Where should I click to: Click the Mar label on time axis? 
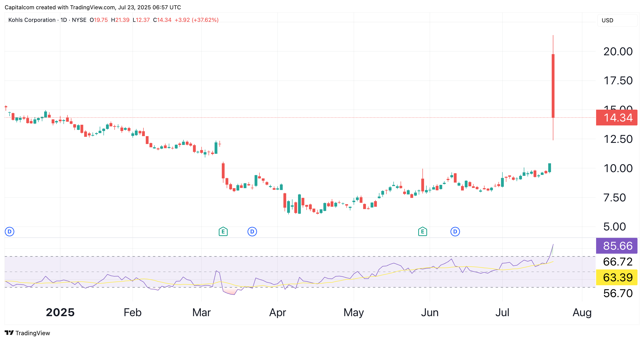coord(202,312)
